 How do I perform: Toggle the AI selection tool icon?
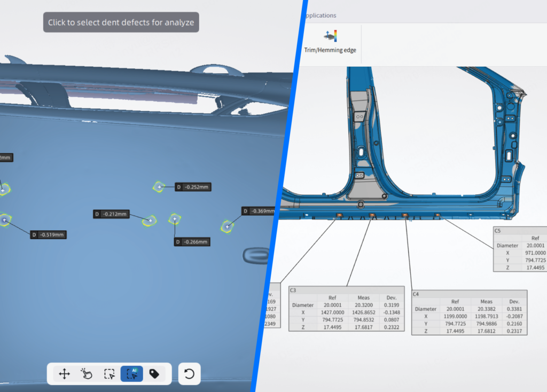(132, 374)
